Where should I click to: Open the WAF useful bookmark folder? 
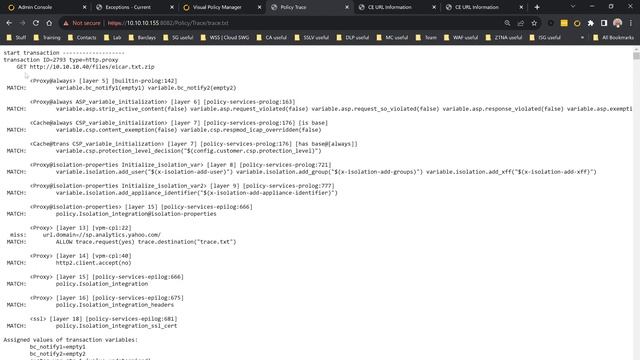(x=461, y=38)
